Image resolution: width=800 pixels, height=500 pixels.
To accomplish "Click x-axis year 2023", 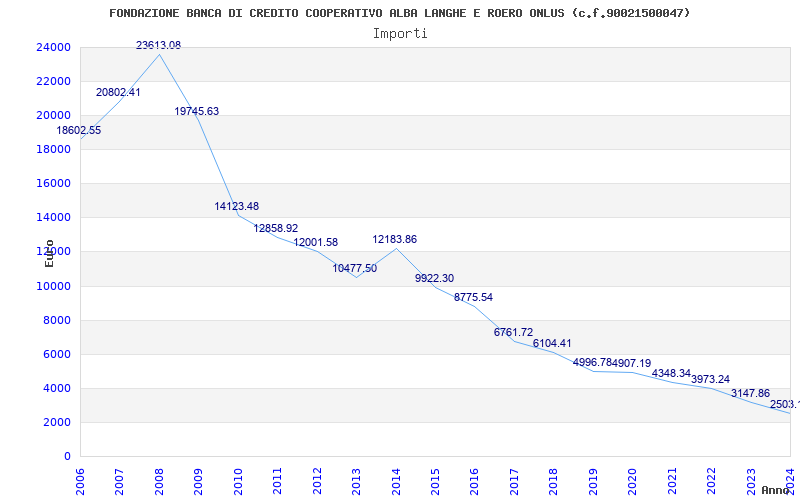I will (x=751, y=482).
